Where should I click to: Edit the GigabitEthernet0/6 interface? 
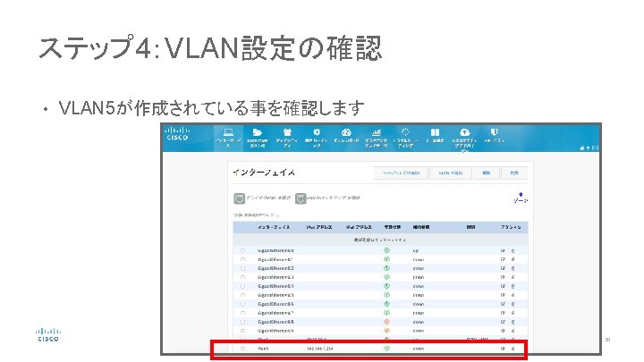coord(503,304)
